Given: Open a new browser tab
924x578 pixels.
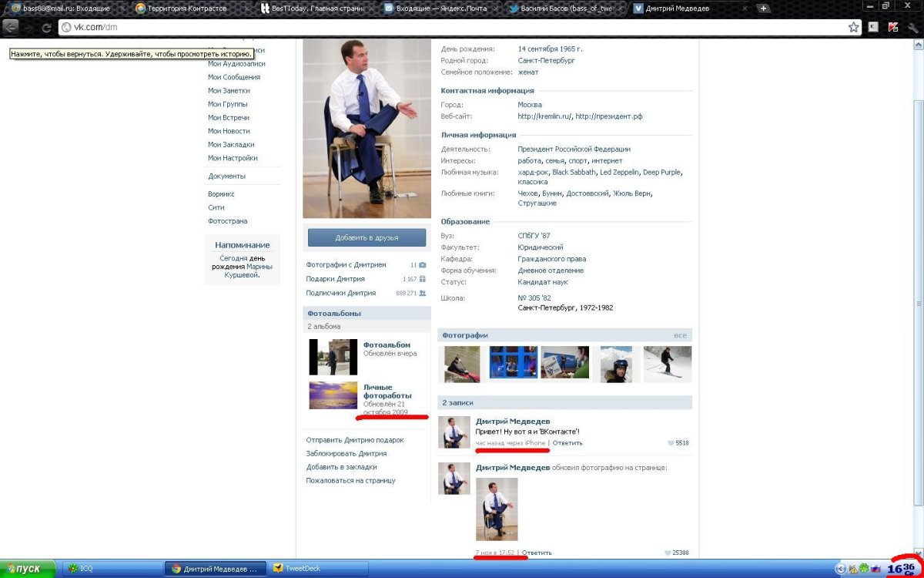Looking at the screenshot, I should 763,8.
